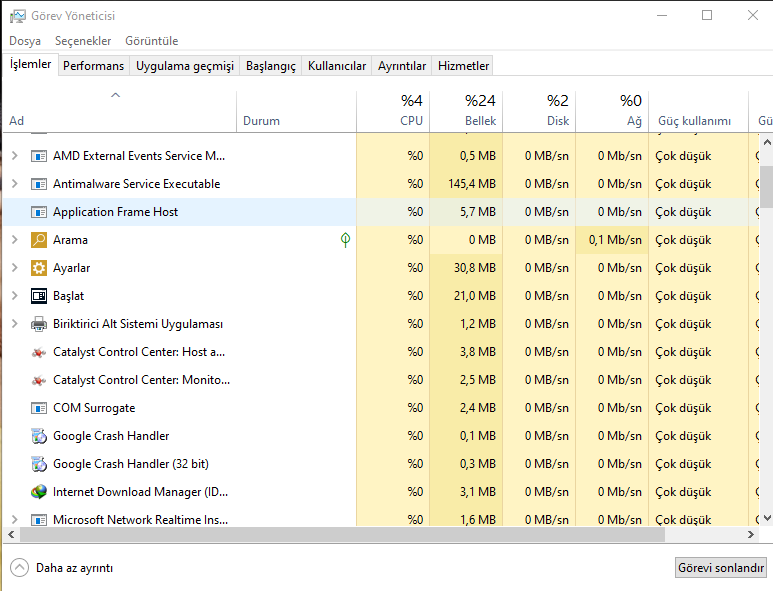Select Google Crash Handler (32 bit) name
The image size is (773, 591).
(x=131, y=464)
